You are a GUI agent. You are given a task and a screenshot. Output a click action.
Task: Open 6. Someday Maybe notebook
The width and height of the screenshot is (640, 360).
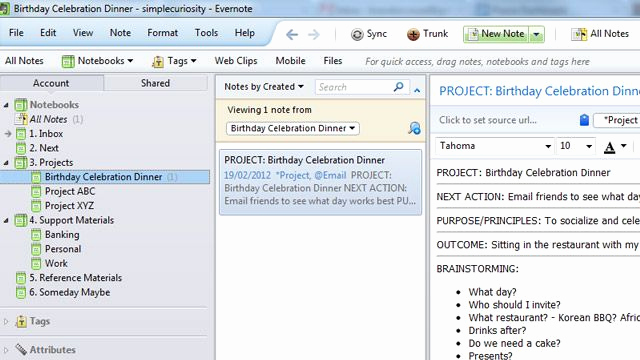pos(69,292)
